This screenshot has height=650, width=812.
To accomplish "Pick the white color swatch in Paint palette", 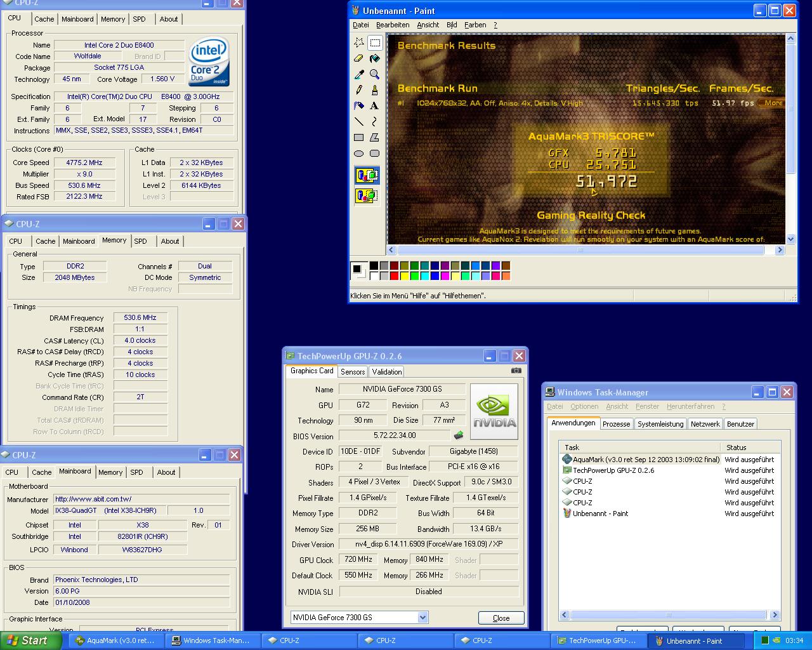I will (x=374, y=276).
